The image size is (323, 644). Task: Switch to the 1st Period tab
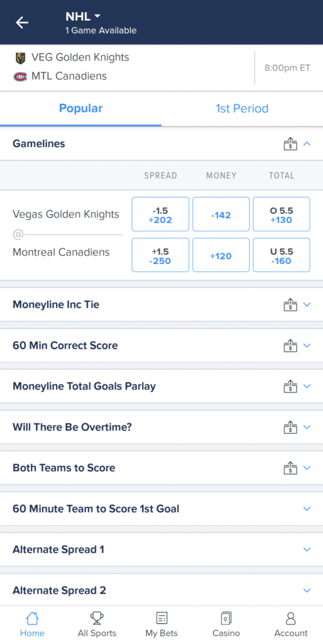pos(242,108)
